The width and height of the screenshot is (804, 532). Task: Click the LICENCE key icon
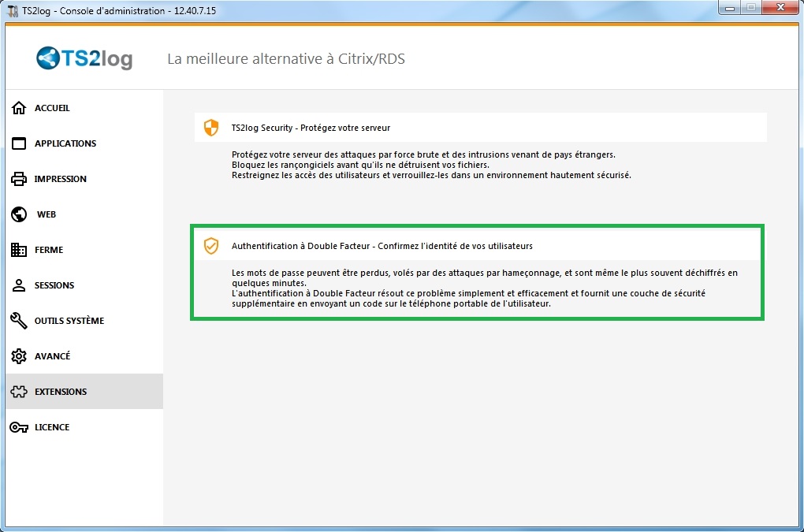coord(19,427)
